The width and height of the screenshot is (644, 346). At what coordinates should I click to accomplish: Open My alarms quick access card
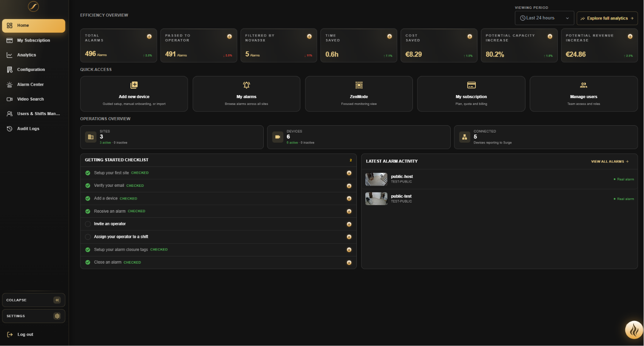(246, 94)
